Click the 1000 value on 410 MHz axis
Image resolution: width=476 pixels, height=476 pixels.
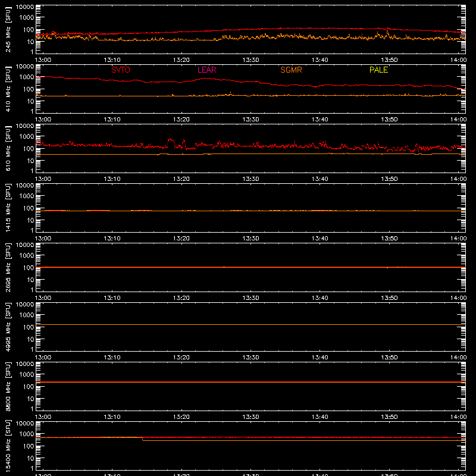(27, 77)
